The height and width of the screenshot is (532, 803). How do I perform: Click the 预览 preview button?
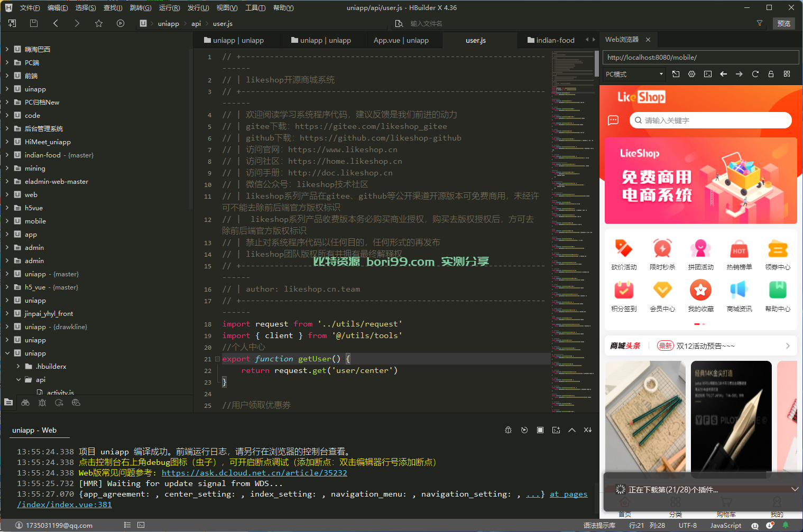784,23
